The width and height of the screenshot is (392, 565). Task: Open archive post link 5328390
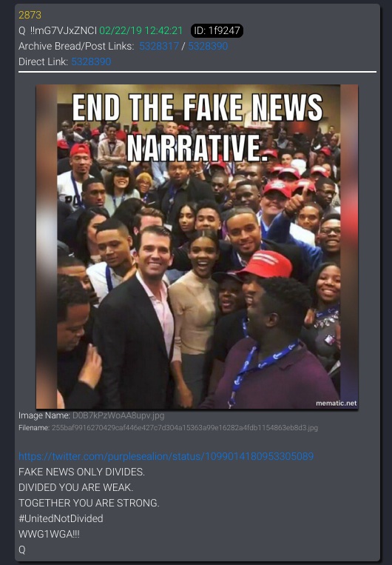(x=208, y=46)
